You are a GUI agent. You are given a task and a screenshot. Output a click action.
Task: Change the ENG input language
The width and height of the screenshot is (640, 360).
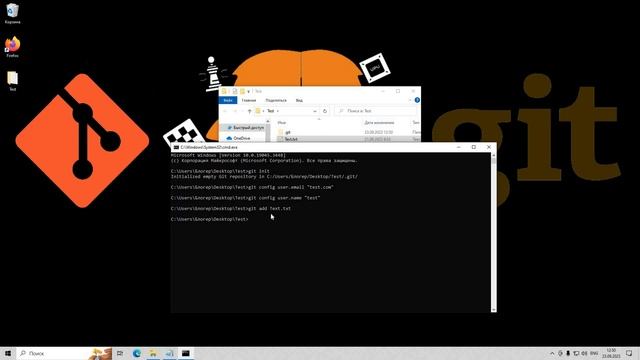point(594,353)
